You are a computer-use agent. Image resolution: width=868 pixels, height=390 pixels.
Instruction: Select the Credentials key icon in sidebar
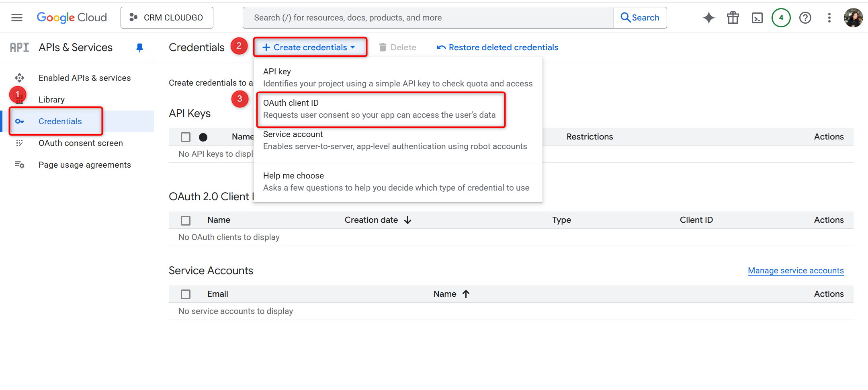[x=20, y=121]
